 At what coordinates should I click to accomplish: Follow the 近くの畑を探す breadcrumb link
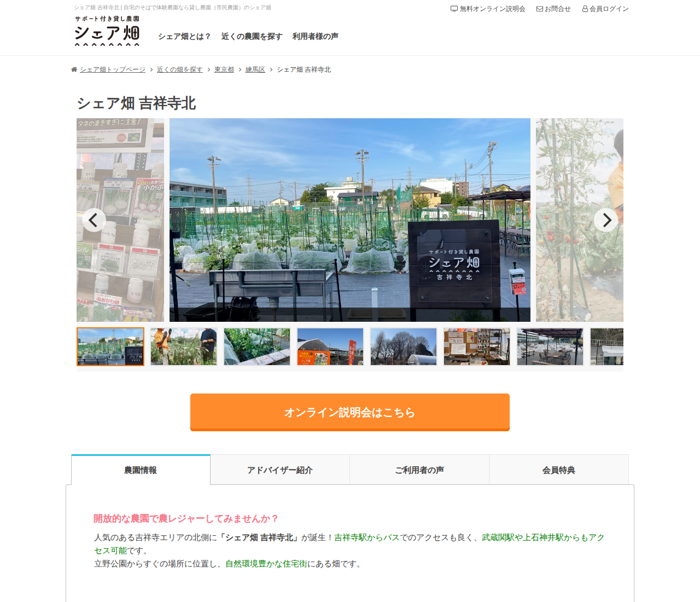[x=180, y=70]
